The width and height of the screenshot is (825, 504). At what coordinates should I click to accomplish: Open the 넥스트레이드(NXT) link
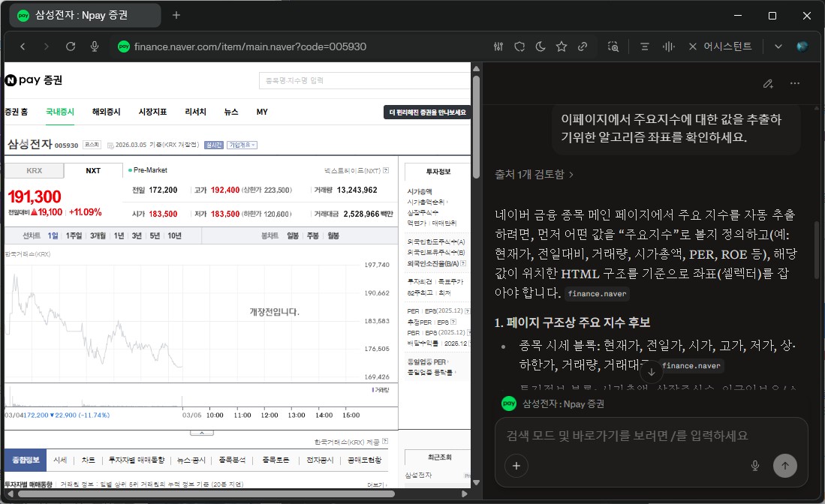coord(354,169)
